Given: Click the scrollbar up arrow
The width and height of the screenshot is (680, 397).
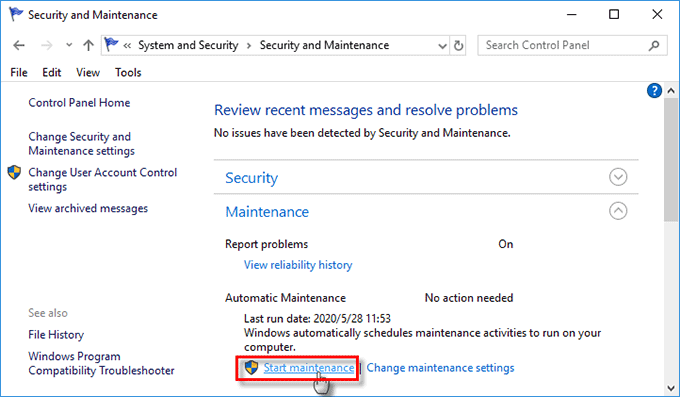Looking at the screenshot, I should tap(671, 91).
